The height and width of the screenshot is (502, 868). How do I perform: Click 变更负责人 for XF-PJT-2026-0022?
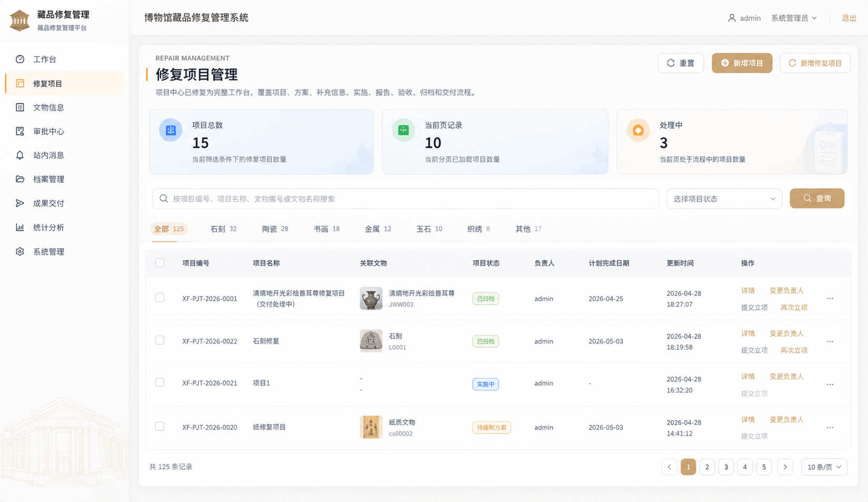[x=786, y=334]
